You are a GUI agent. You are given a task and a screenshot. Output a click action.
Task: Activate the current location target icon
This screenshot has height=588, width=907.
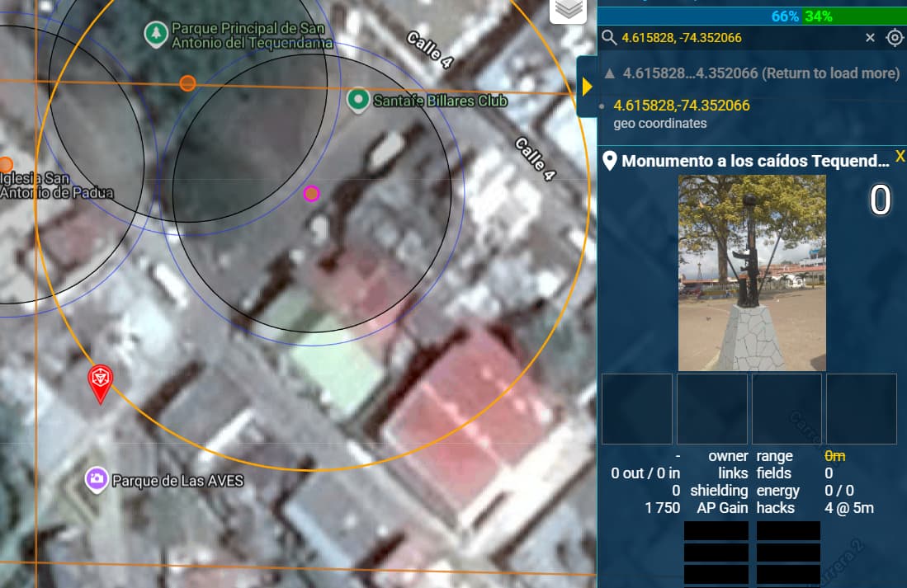[x=895, y=38]
